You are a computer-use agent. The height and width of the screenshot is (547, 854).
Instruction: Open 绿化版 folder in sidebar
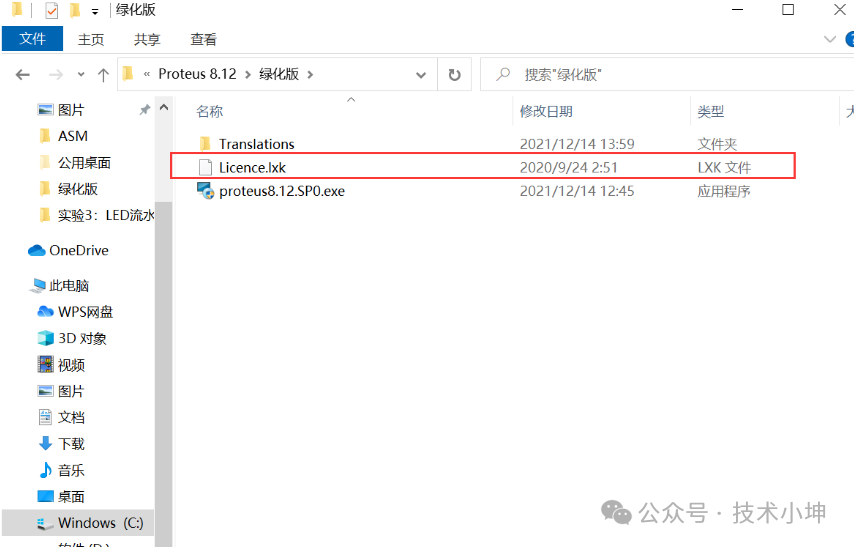(77, 189)
